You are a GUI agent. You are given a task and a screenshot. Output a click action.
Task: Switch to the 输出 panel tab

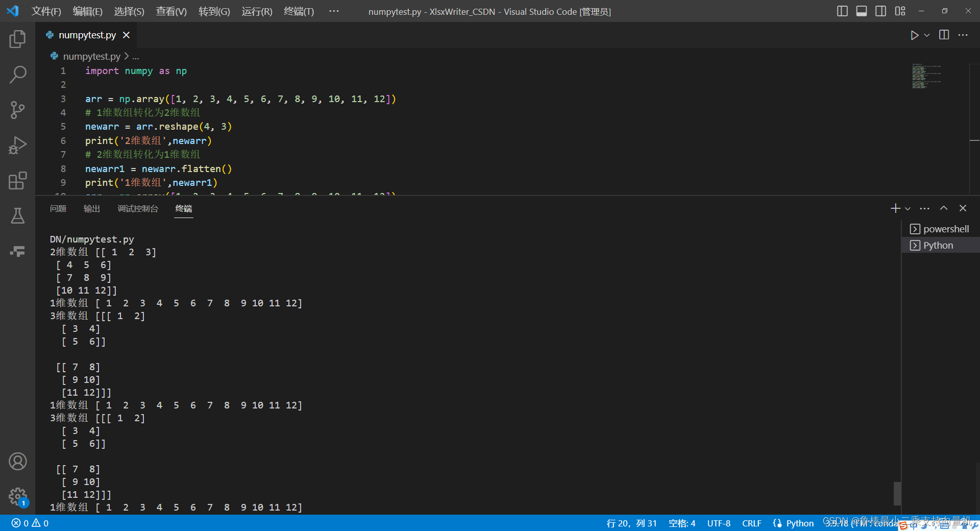[x=92, y=208]
